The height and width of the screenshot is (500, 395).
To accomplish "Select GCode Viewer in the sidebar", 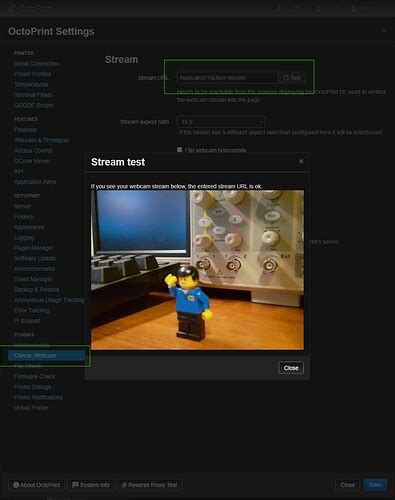I will (x=32, y=161).
